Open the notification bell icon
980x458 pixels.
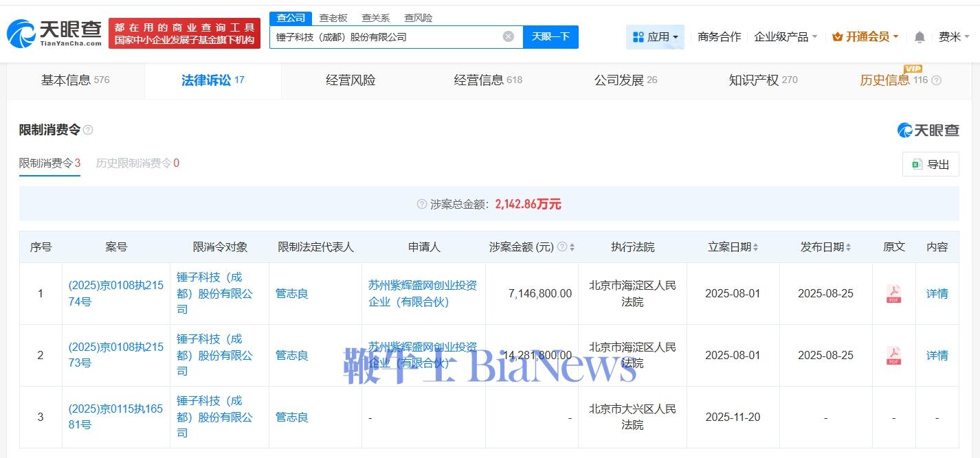pyautogui.click(x=920, y=37)
